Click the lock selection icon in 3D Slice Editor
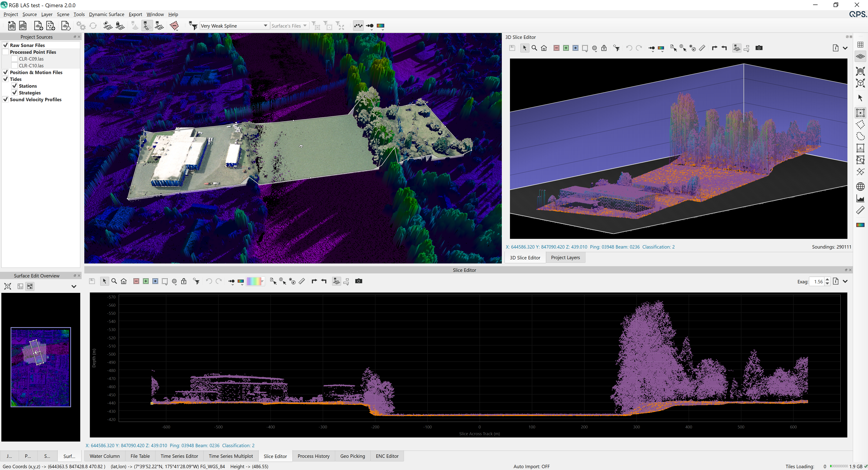Screen dimensions: 868x470 click(x=604, y=48)
